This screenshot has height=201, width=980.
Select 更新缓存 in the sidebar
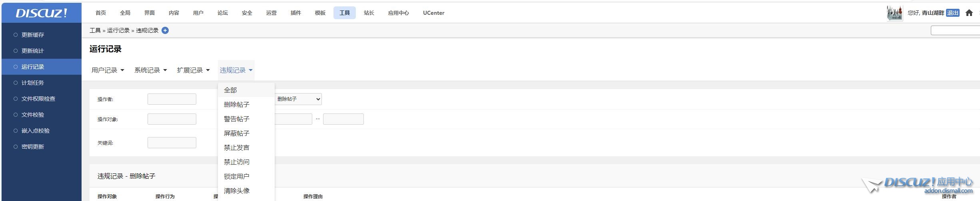click(x=33, y=35)
